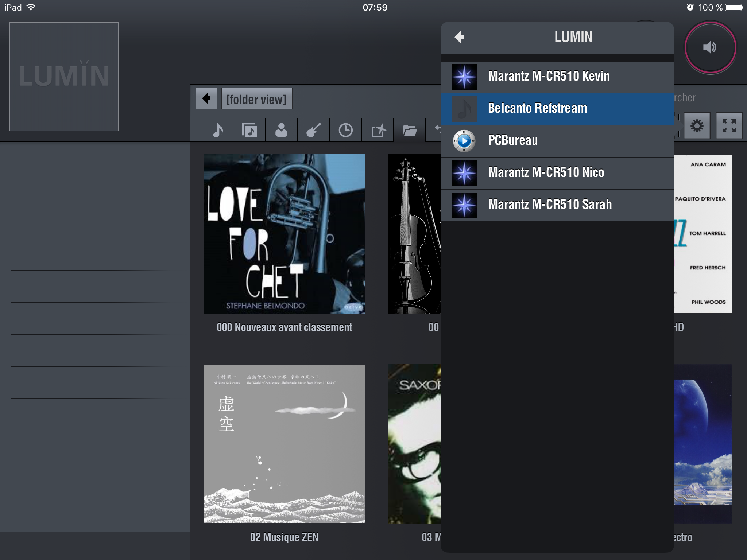Open the artists person tab
Screen dimensions: 747x560
281,130
